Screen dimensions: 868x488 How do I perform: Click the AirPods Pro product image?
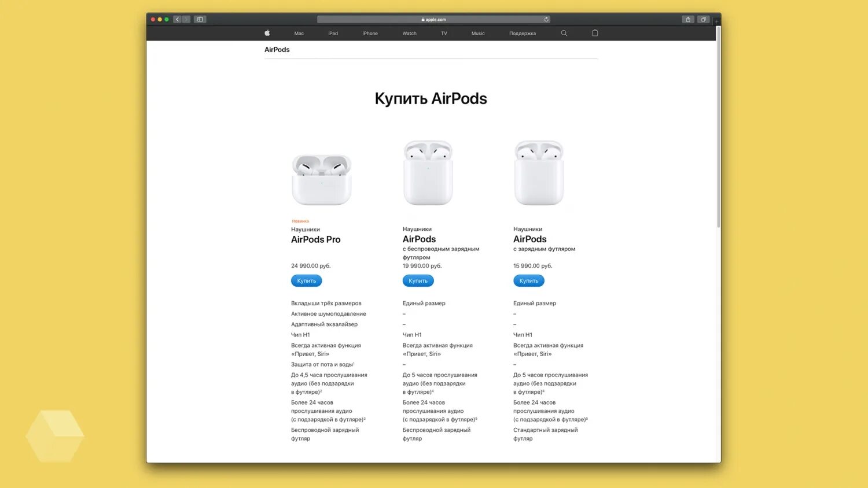pos(322,179)
